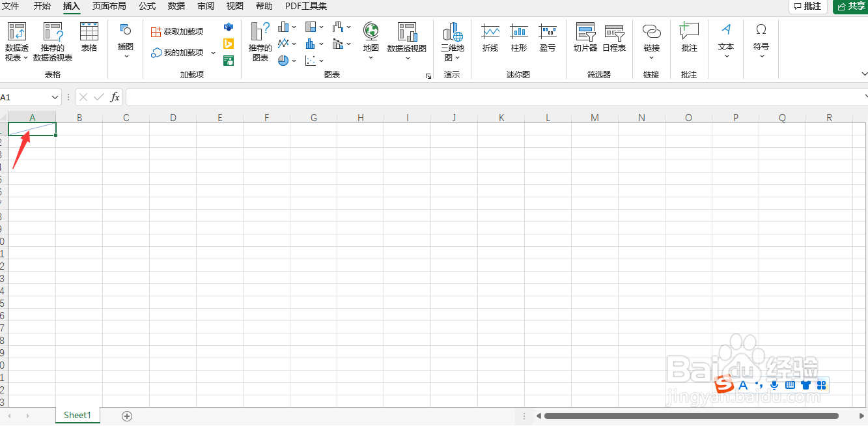Switch to the View (视图) tab

point(235,6)
